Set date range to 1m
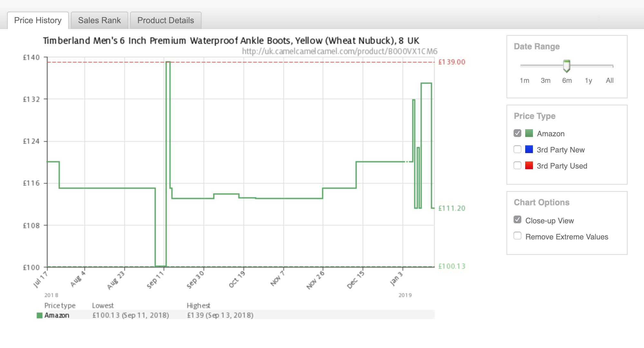644x348 pixels. point(524,81)
